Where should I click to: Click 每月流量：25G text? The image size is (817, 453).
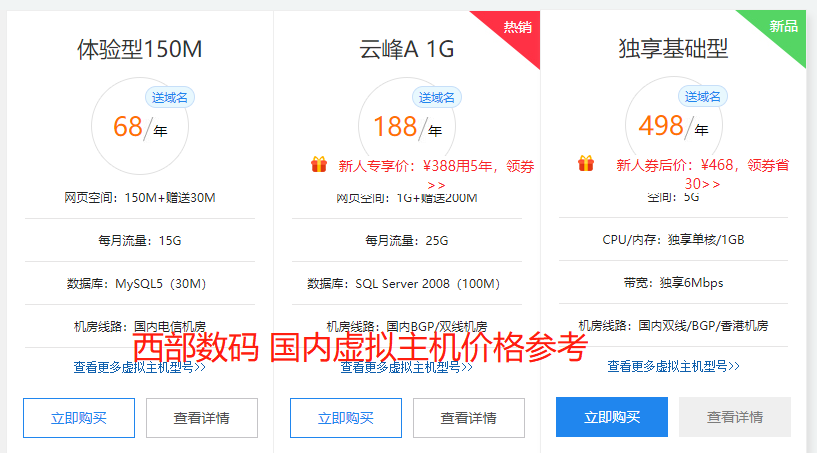[406, 240]
